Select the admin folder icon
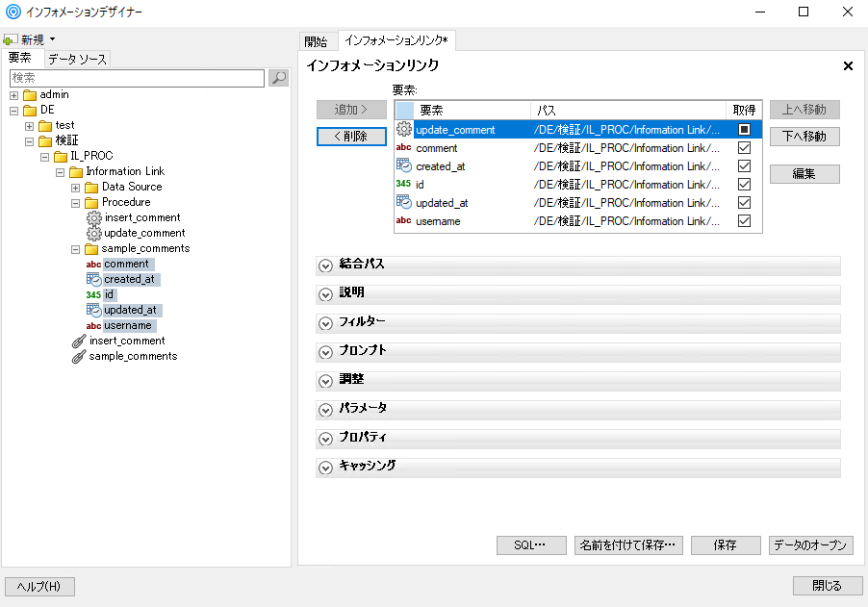 point(30,95)
